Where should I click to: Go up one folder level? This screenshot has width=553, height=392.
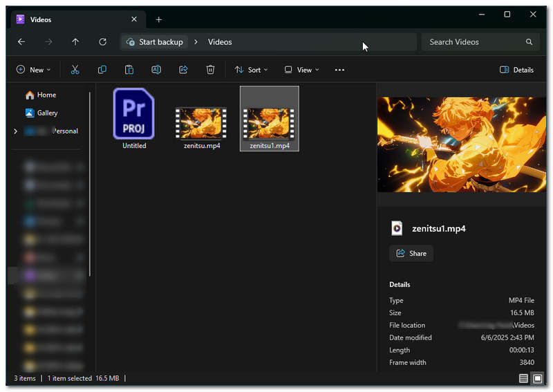coord(75,42)
